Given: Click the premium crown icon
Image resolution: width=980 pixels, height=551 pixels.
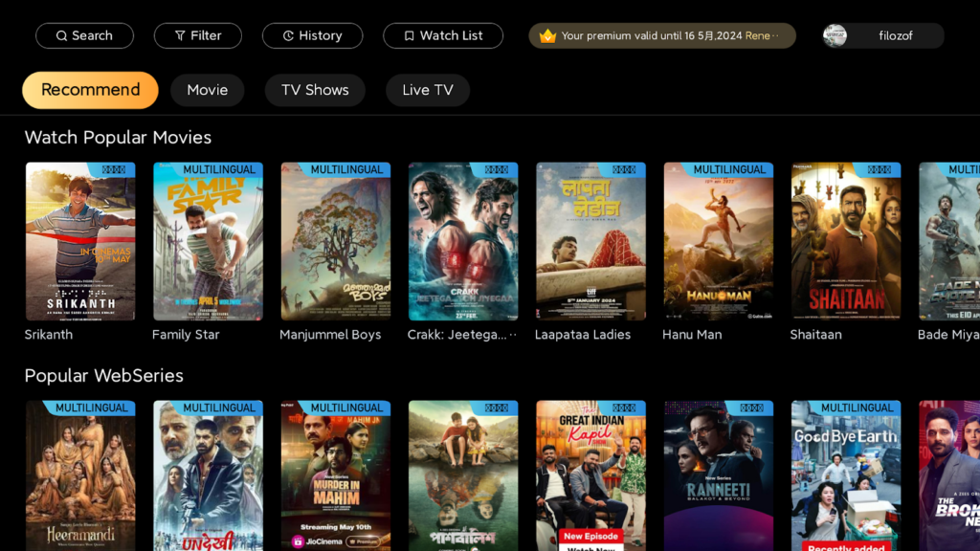Looking at the screenshot, I should [x=546, y=35].
